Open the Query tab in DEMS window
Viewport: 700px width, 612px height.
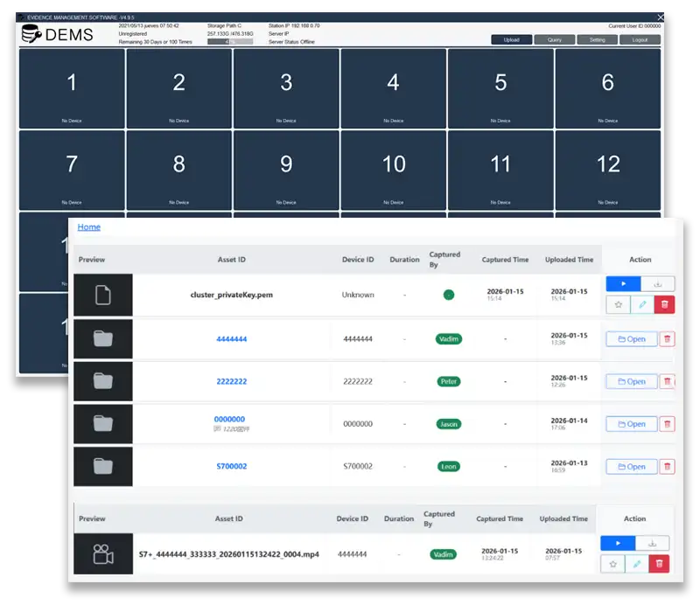(554, 39)
